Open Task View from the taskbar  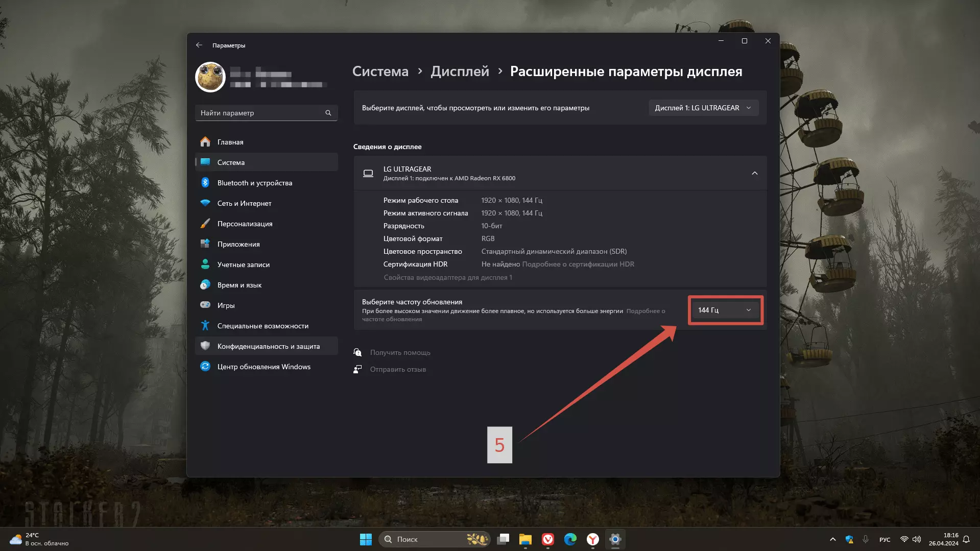pos(503,539)
